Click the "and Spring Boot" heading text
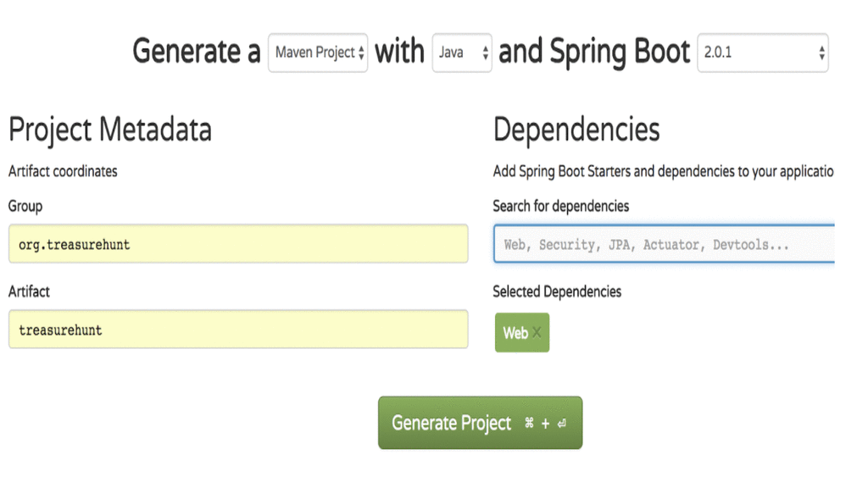868x488 pixels. click(594, 53)
